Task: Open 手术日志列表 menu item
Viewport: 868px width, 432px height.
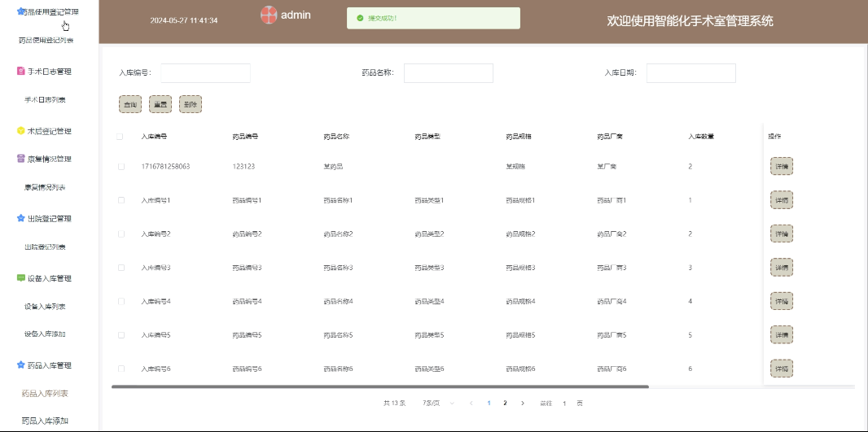Action: pyautogui.click(x=45, y=100)
